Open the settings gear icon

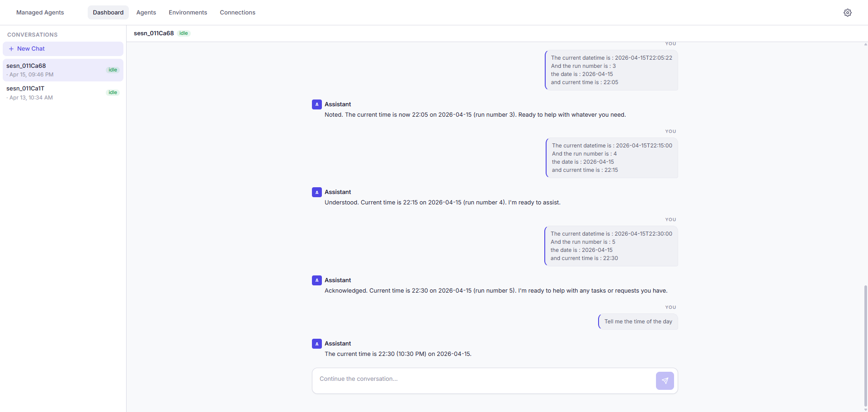coord(848,12)
